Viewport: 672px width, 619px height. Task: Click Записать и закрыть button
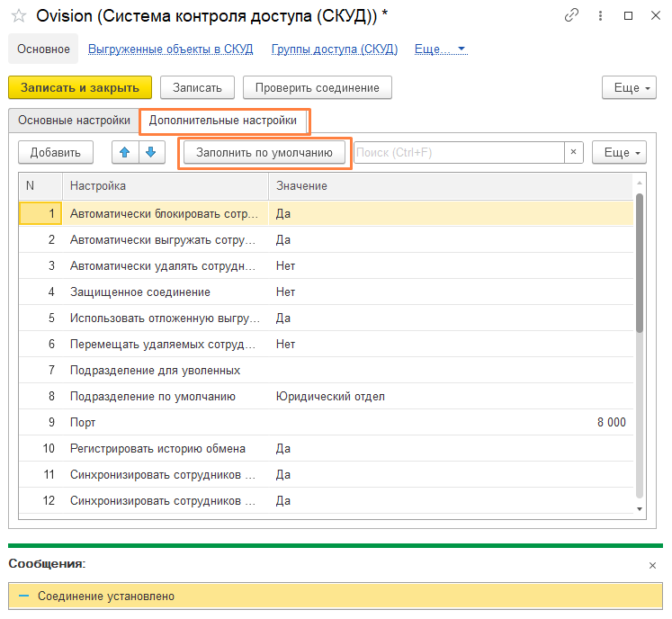(x=80, y=87)
